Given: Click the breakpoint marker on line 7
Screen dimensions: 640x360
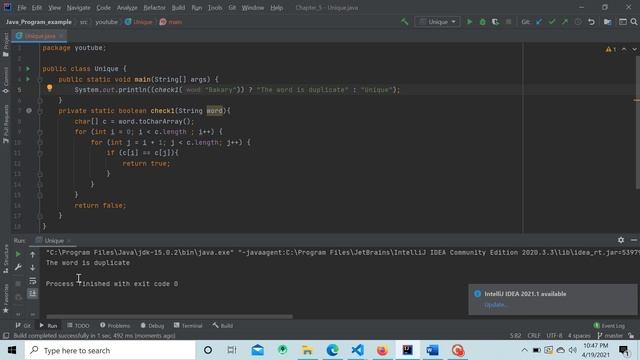Looking at the screenshot, I should (x=29, y=111).
